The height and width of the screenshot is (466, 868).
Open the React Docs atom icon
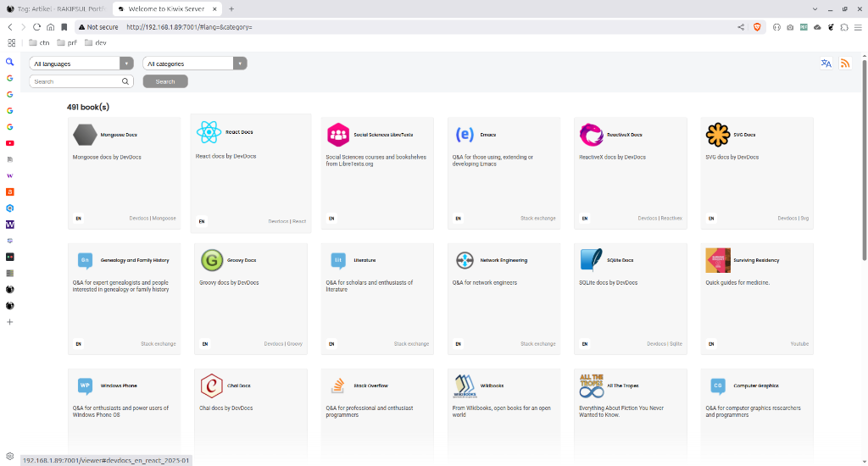pyautogui.click(x=209, y=132)
